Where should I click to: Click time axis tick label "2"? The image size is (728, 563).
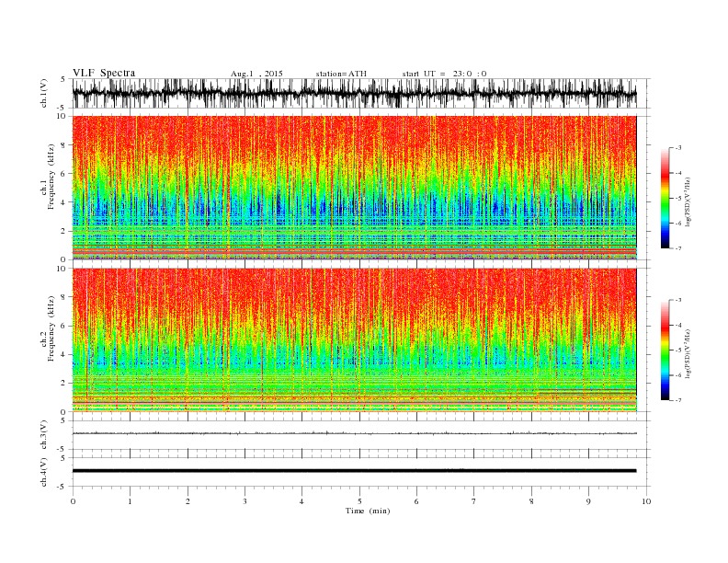(188, 501)
